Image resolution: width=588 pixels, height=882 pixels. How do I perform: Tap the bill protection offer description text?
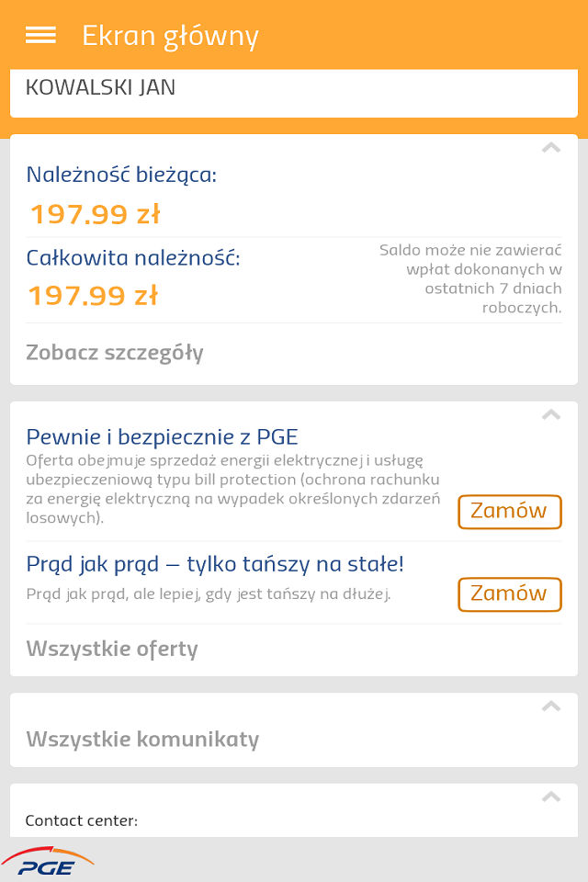(232, 488)
